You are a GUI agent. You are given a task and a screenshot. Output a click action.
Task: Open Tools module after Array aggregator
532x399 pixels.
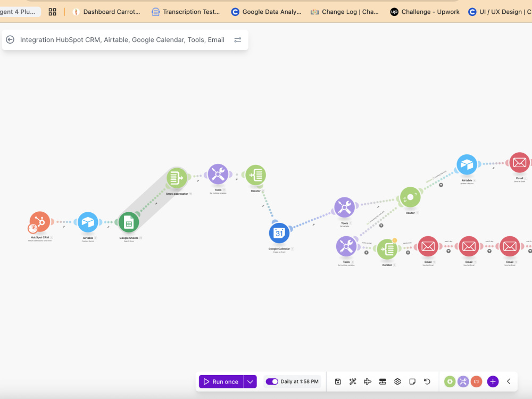point(218,174)
